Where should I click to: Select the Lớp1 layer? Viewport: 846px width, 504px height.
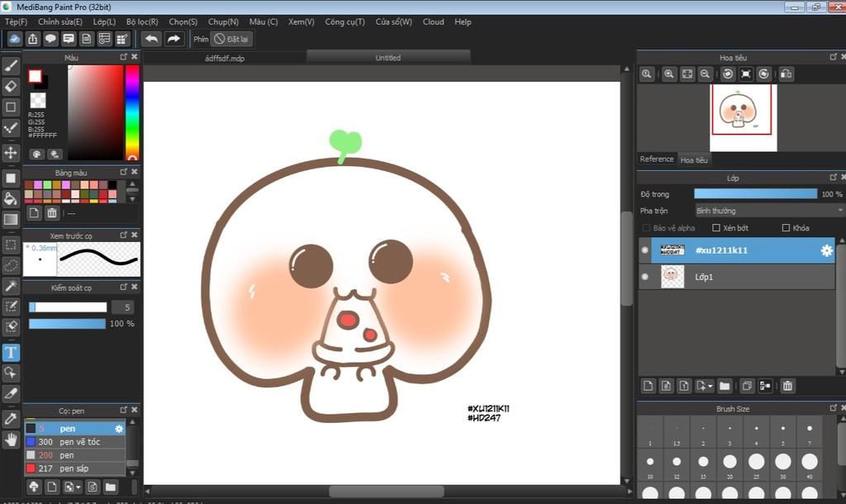pos(736,277)
